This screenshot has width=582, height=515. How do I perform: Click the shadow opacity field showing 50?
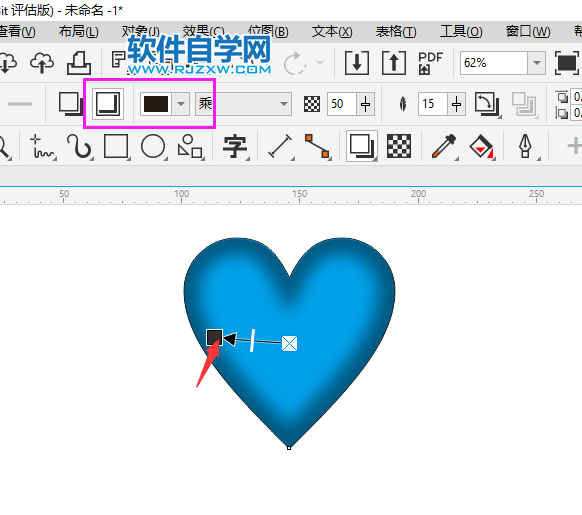(341, 104)
